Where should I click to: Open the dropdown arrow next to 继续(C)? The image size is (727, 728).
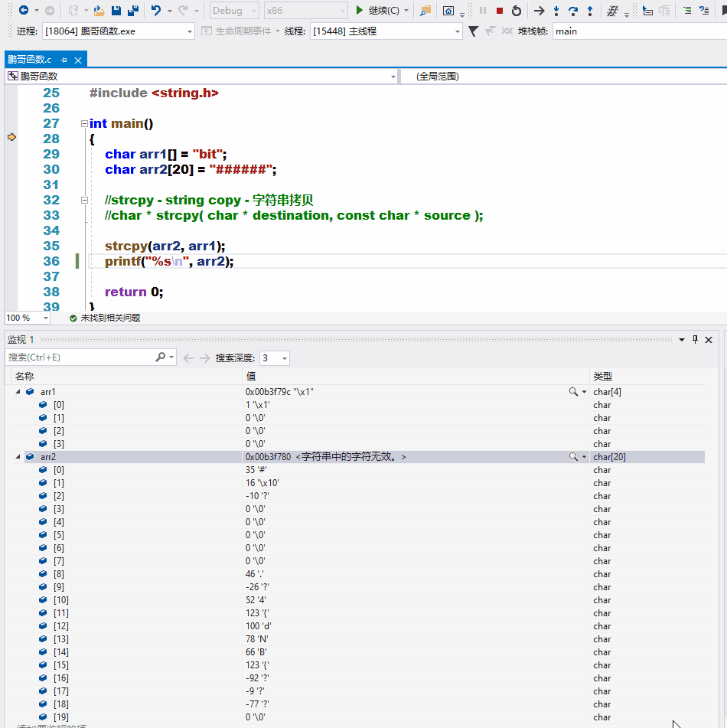[x=406, y=10]
